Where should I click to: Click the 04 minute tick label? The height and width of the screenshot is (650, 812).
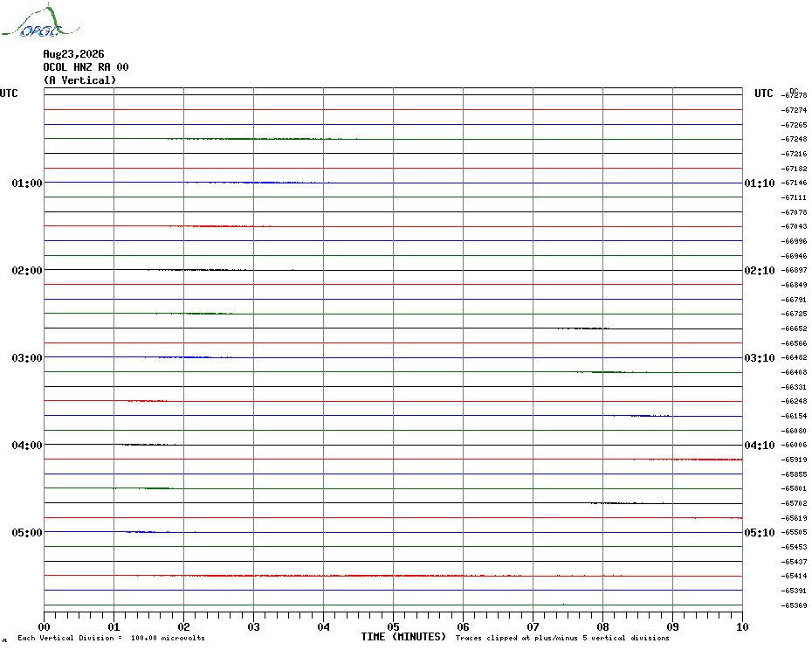pos(324,626)
